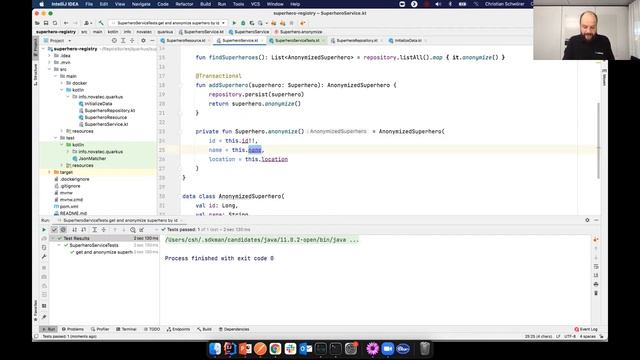The image size is (640, 360).
Task: Switch to SuperheroRepository.kt editor tab
Action: (x=356, y=40)
